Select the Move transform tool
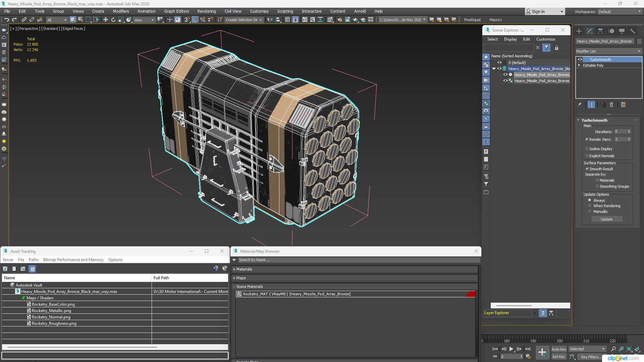The image size is (644, 362). tap(105, 20)
